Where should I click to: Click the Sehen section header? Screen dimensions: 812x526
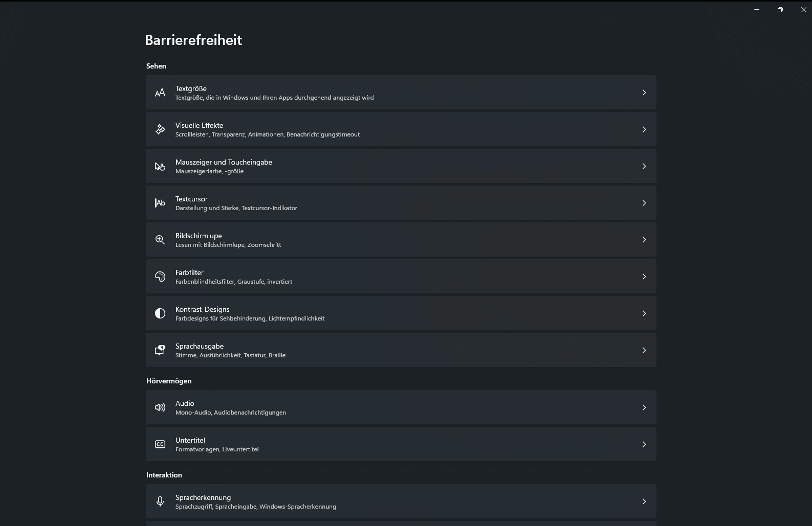click(x=156, y=66)
